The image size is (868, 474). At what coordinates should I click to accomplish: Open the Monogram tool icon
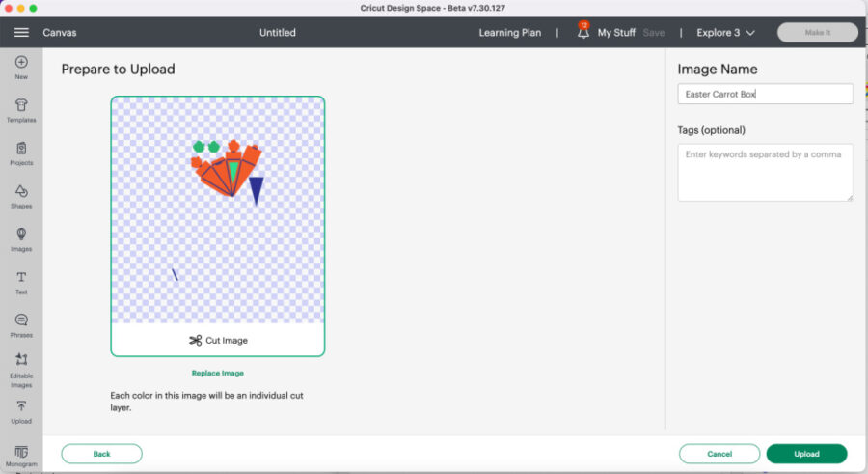pyautogui.click(x=21, y=453)
